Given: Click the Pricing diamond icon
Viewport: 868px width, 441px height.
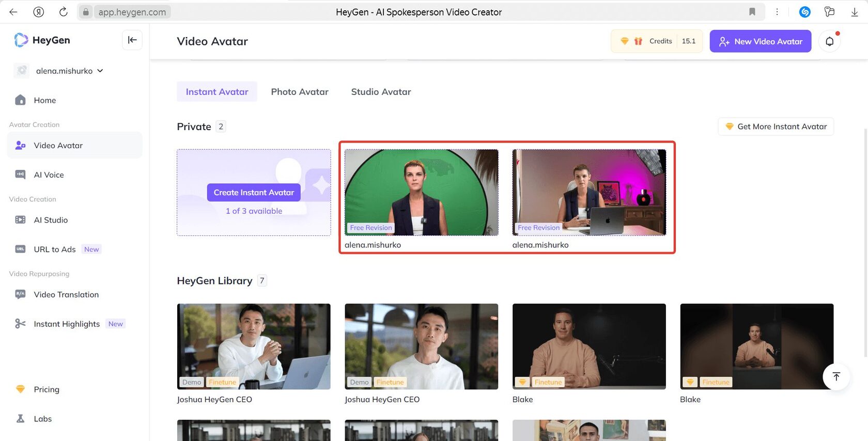Looking at the screenshot, I should [x=20, y=389].
